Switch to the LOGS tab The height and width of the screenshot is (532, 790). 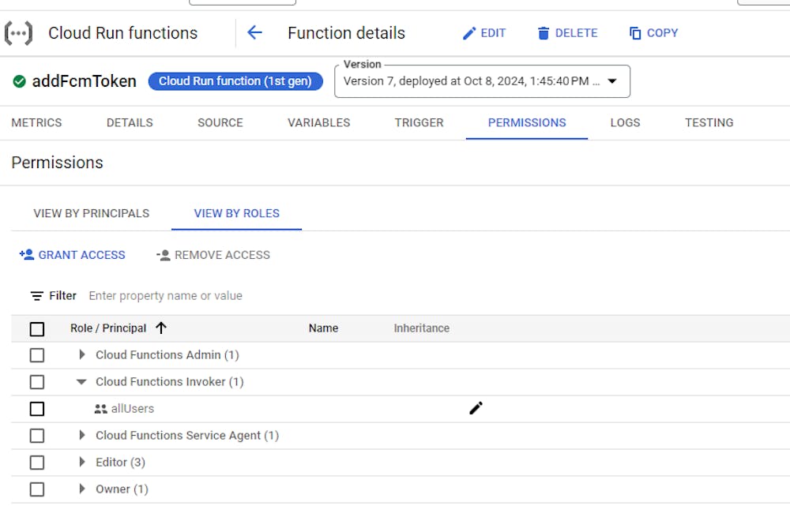pos(625,122)
